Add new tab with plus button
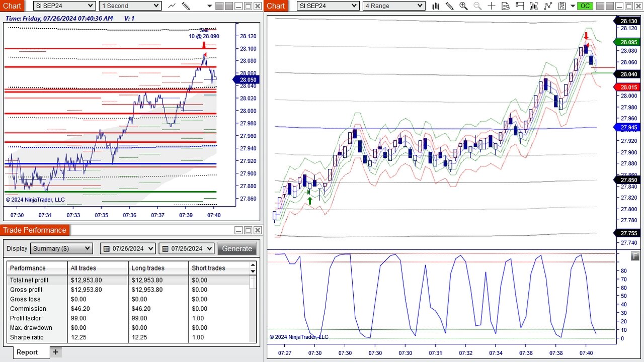This screenshot has width=644, height=362. 56,352
